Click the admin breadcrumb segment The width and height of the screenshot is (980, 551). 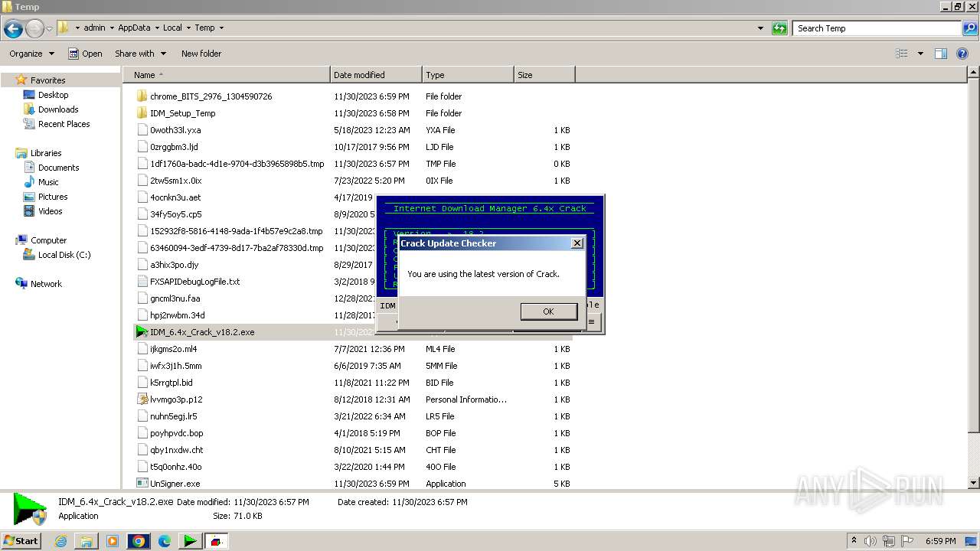(x=94, y=28)
